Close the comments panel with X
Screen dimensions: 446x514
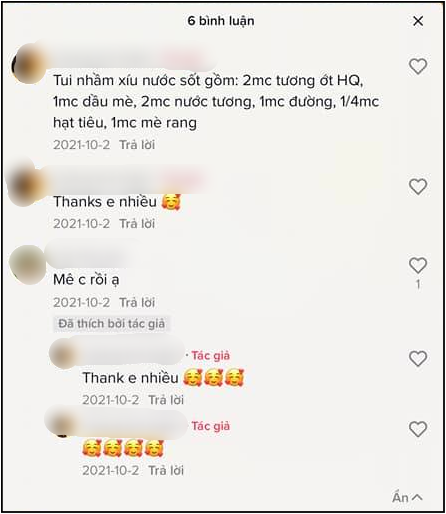pyautogui.click(x=418, y=21)
